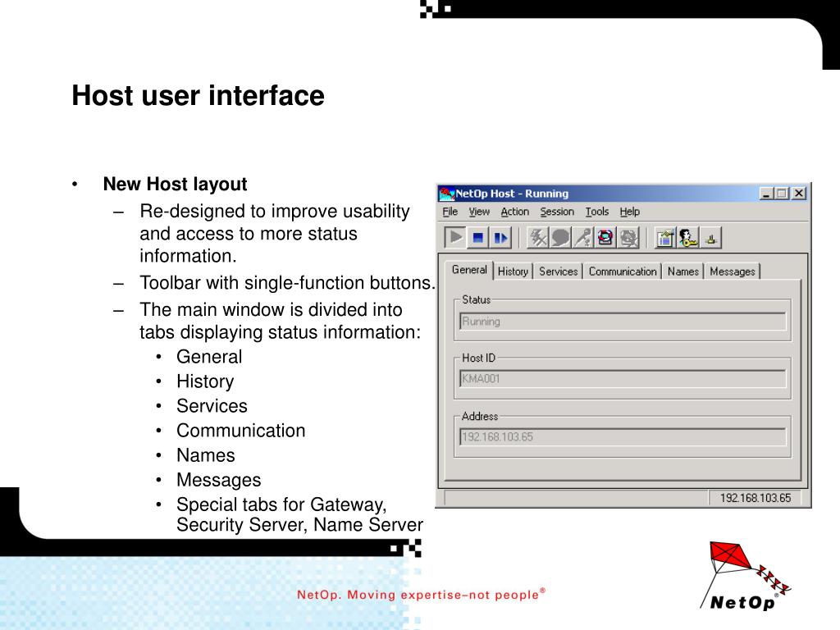Request help using the lifebuoy icon
The height and width of the screenshot is (630, 840).
click(605, 237)
